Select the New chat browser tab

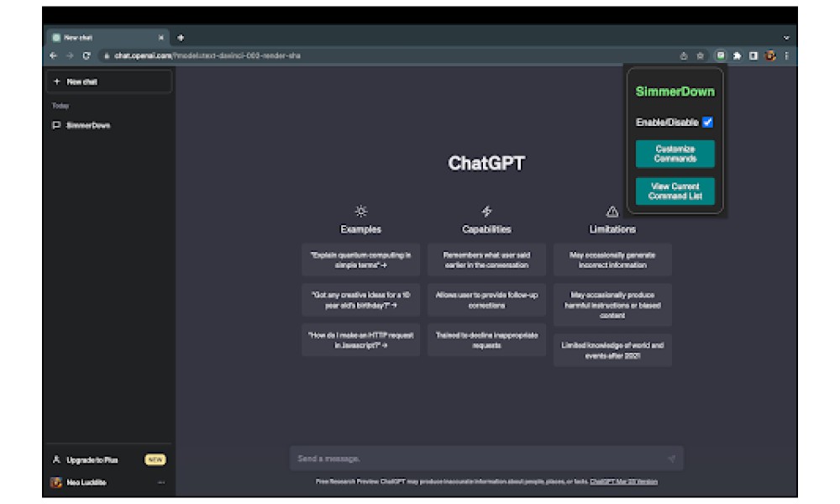click(x=108, y=38)
